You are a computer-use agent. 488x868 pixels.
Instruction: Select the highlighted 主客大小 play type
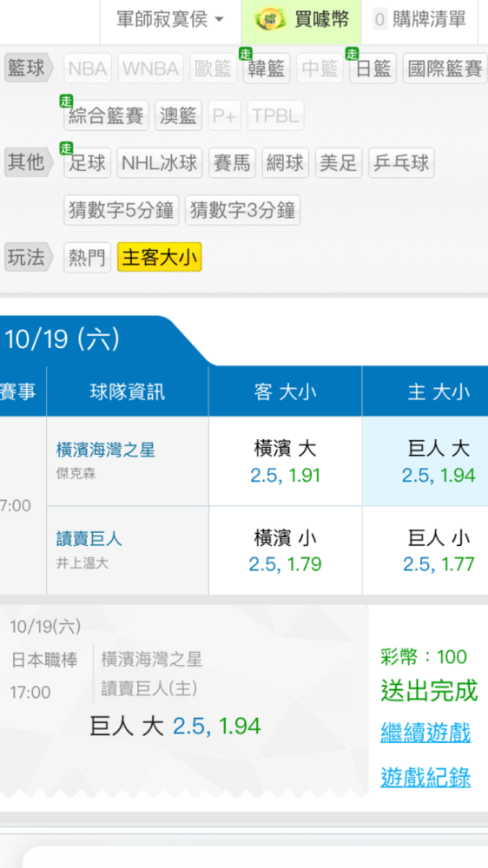160,258
